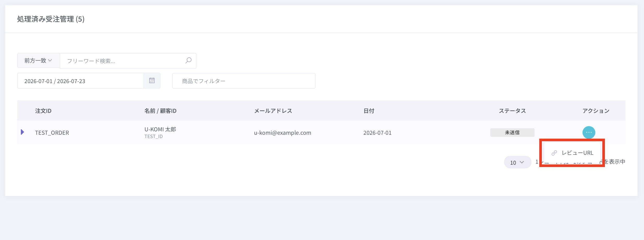The image size is (644, 240).
Task: Click the 2026-07-01 / 2026-07-23 date range field
Action: (x=80, y=81)
